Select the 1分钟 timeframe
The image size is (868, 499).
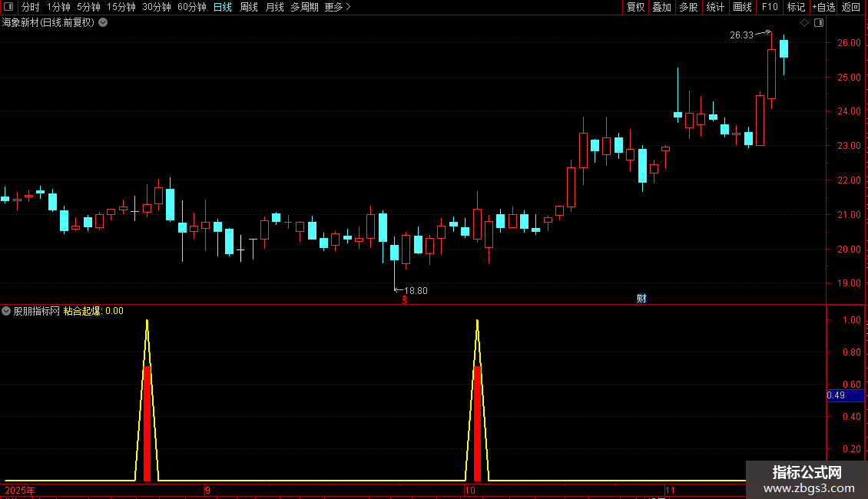click(58, 7)
